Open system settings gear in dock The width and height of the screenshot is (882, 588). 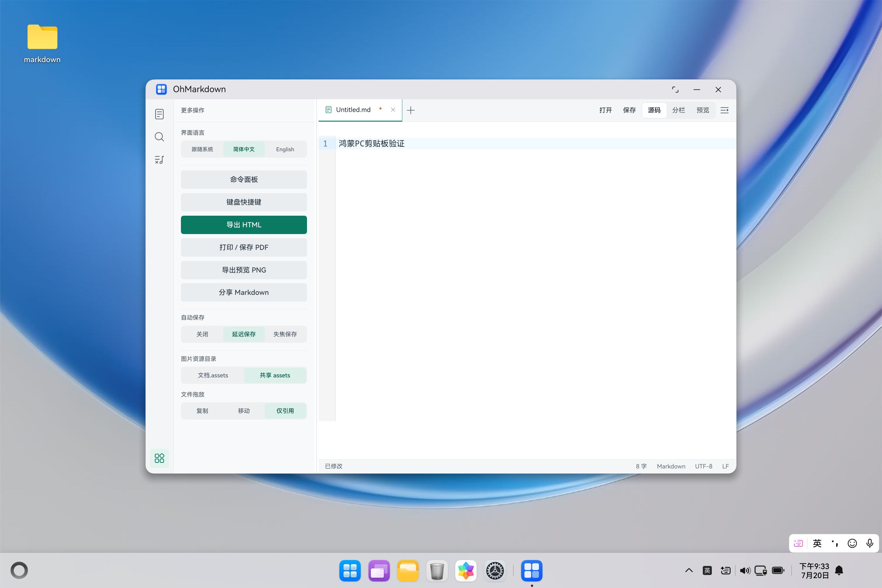point(495,571)
